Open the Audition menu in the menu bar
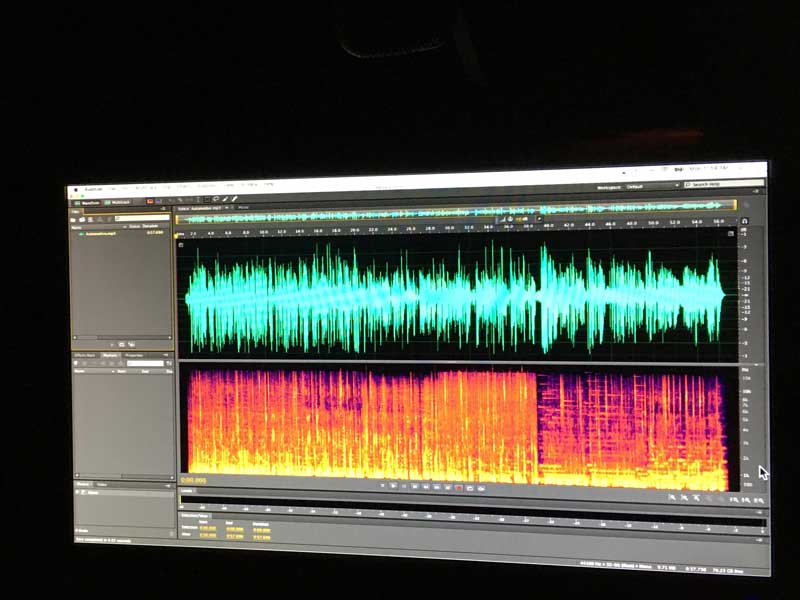 pos(93,189)
